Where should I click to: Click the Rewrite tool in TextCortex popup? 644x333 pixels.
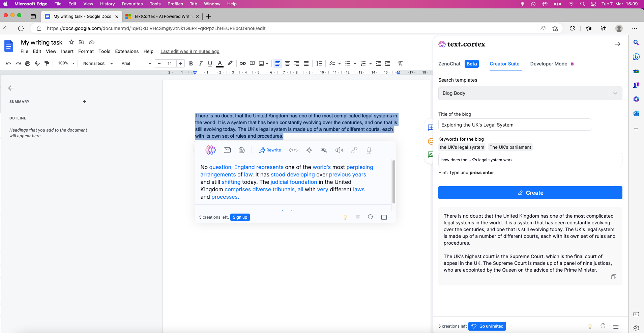pos(270,150)
